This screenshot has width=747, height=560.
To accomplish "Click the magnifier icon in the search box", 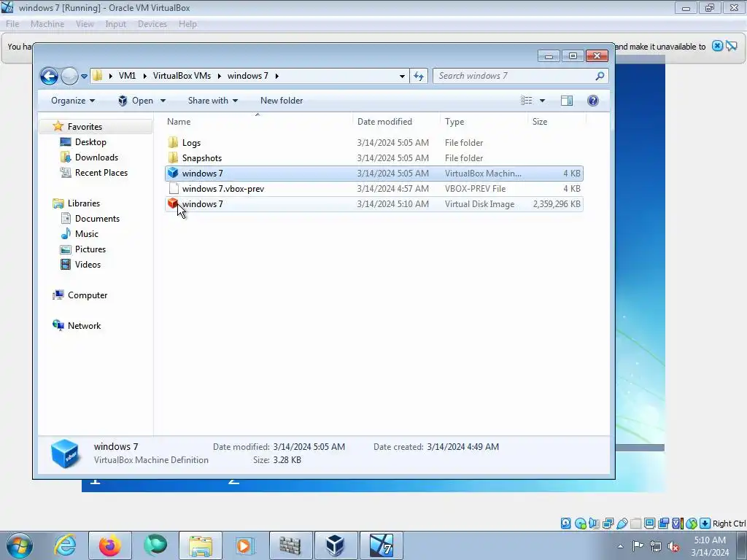I will 600,76.
